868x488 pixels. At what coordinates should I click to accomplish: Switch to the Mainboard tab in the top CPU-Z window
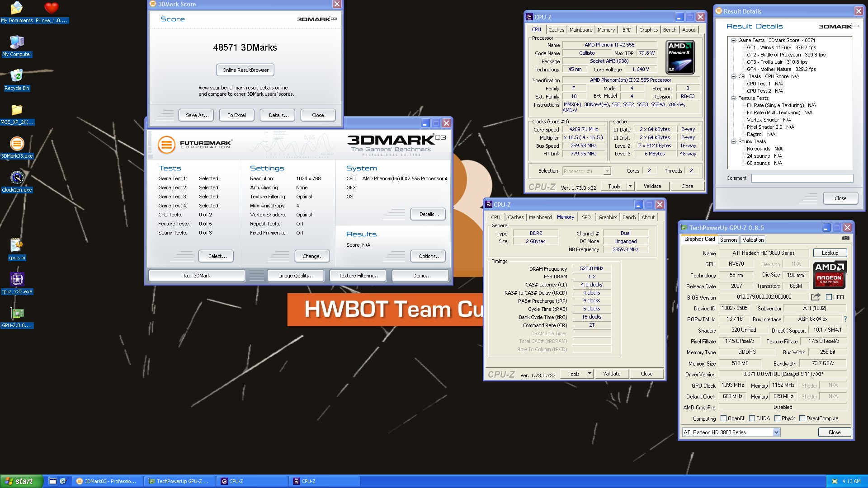click(581, 30)
